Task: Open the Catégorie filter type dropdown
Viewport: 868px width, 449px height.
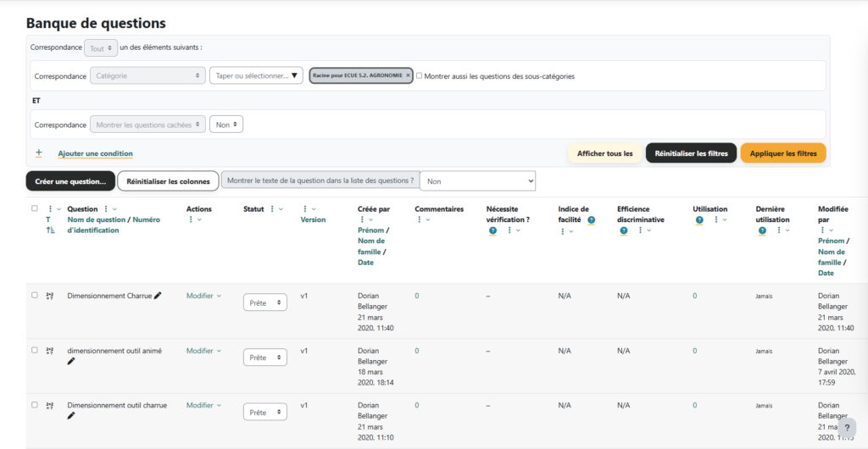Action: [x=147, y=75]
